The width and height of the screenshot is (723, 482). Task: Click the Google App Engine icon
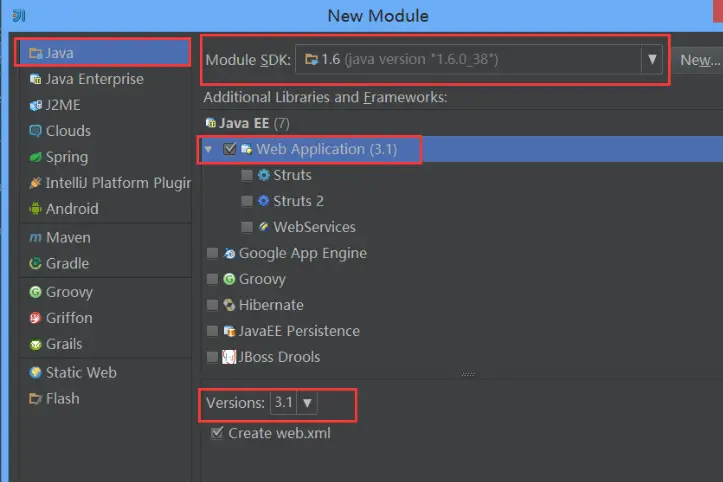pyautogui.click(x=229, y=253)
